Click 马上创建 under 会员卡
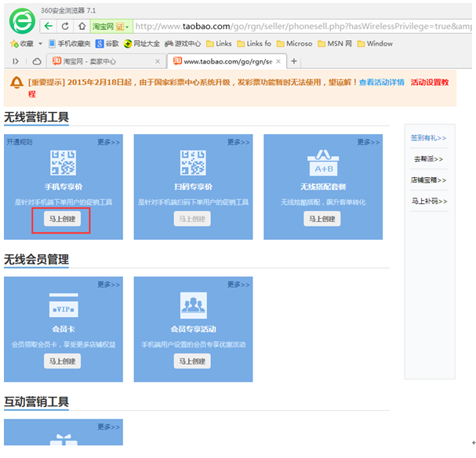Viewport: 476px width, 458px height. click(62, 362)
